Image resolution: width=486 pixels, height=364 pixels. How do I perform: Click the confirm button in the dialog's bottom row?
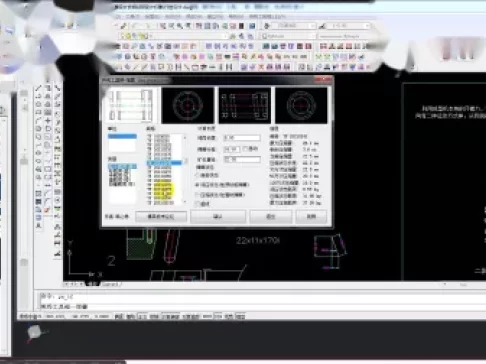coord(218,217)
